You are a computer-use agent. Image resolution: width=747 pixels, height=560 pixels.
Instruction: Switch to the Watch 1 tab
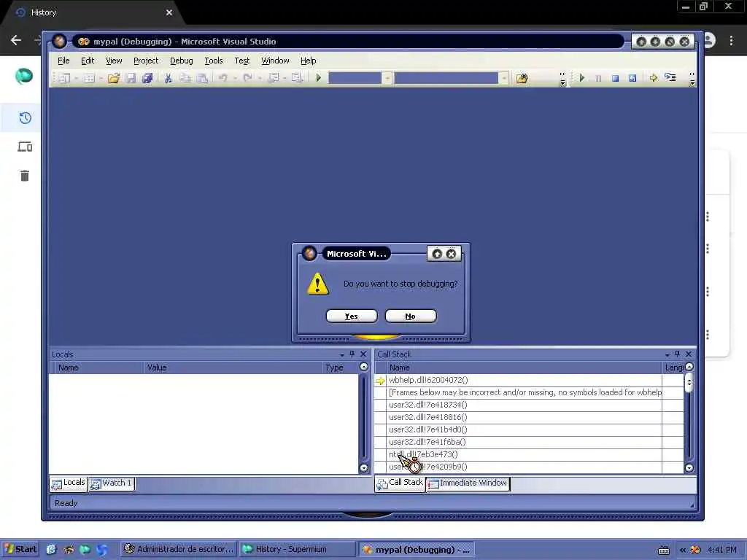[x=112, y=483]
